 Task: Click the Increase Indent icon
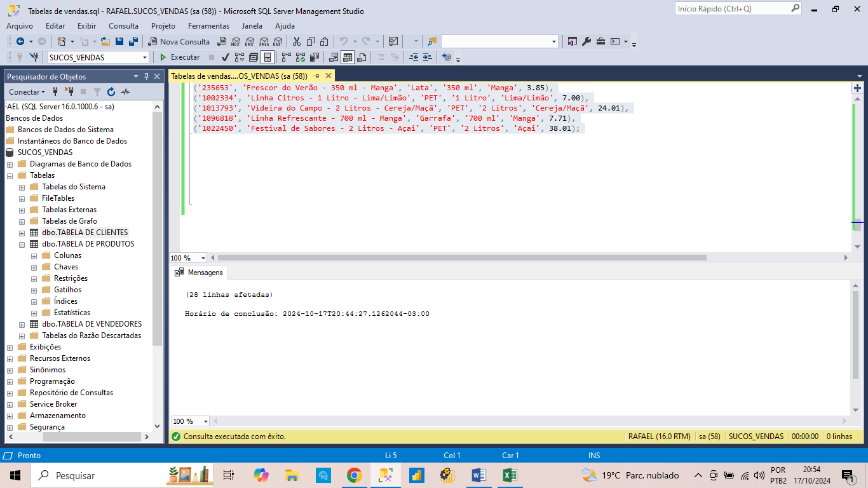tap(428, 57)
